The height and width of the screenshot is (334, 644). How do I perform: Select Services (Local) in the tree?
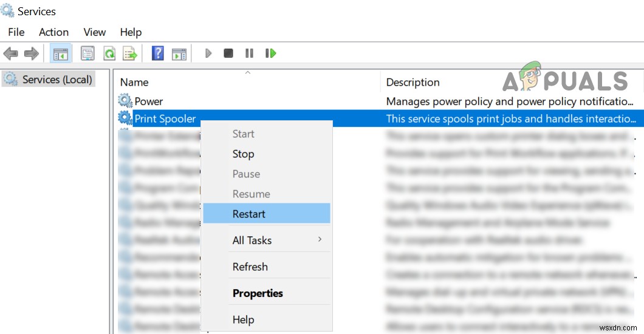49,79
